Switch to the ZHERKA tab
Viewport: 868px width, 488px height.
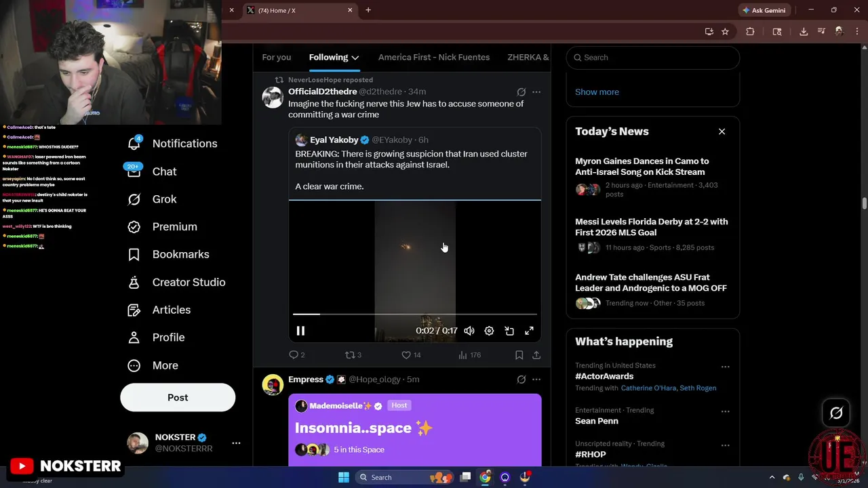click(528, 58)
